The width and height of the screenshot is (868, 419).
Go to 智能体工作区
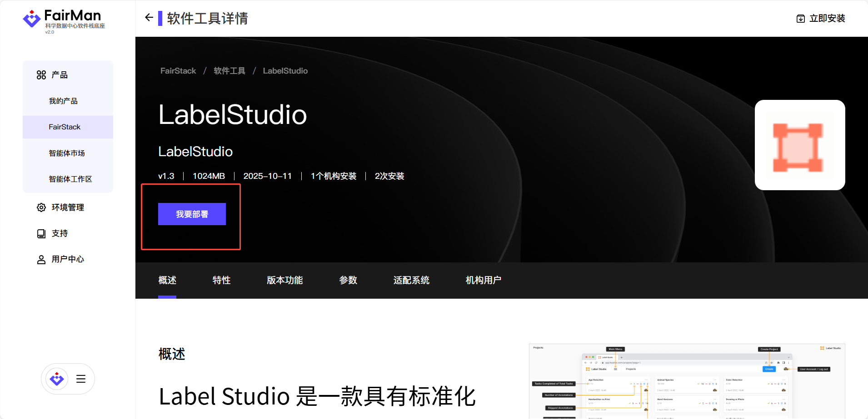click(x=70, y=179)
